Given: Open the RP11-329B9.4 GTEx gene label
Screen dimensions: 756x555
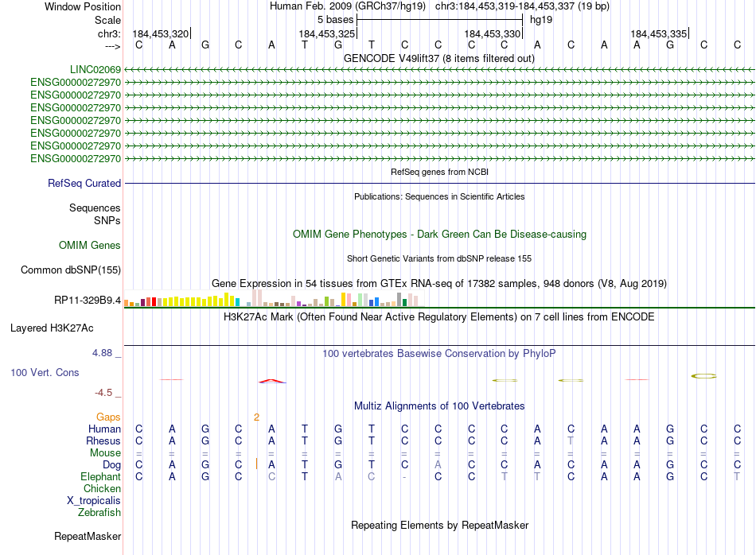Looking at the screenshot, I should tap(88, 300).
